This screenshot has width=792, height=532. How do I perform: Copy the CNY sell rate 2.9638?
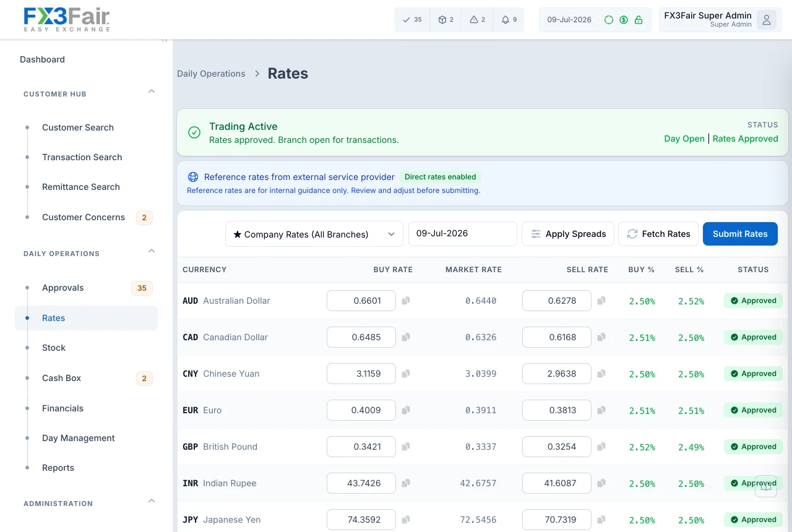pos(601,374)
